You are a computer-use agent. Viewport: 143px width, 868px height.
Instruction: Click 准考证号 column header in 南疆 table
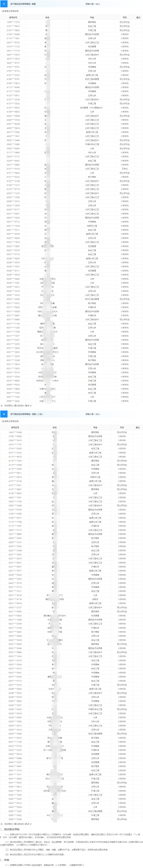13,18
